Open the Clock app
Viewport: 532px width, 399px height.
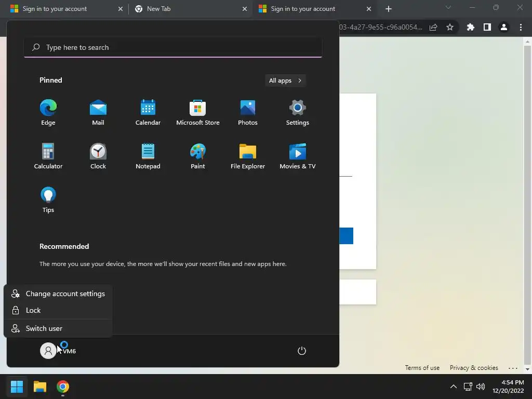pyautogui.click(x=98, y=156)
